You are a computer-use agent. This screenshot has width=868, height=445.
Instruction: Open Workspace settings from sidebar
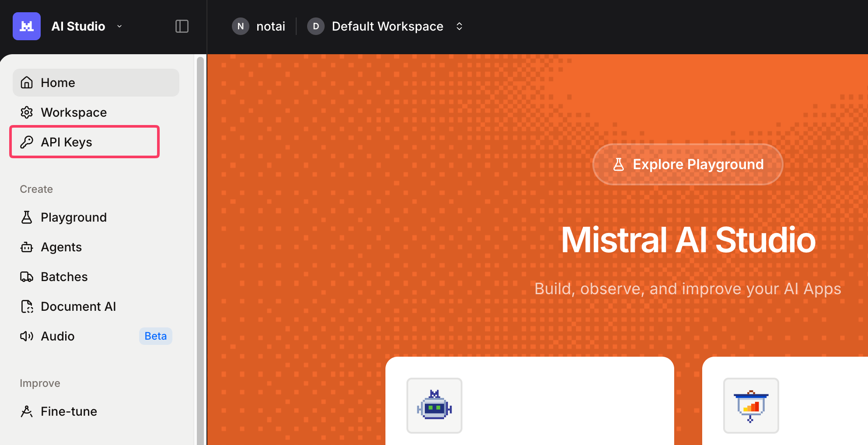[x=73, y=112]
